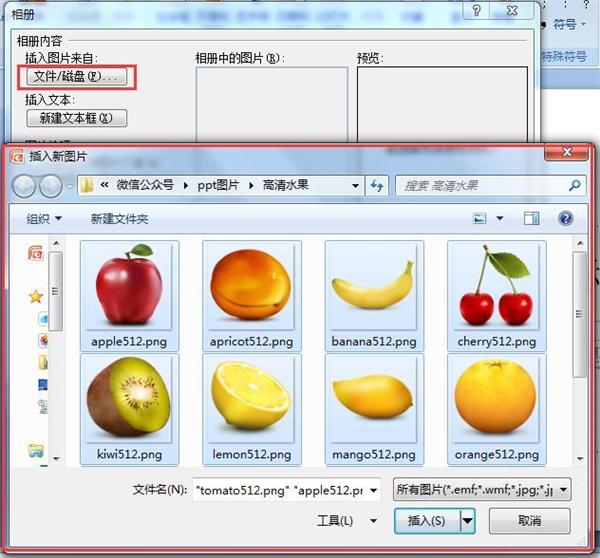Click the ppt图片 breadcrumb
The image size is (600, 558).
point(218,186)
